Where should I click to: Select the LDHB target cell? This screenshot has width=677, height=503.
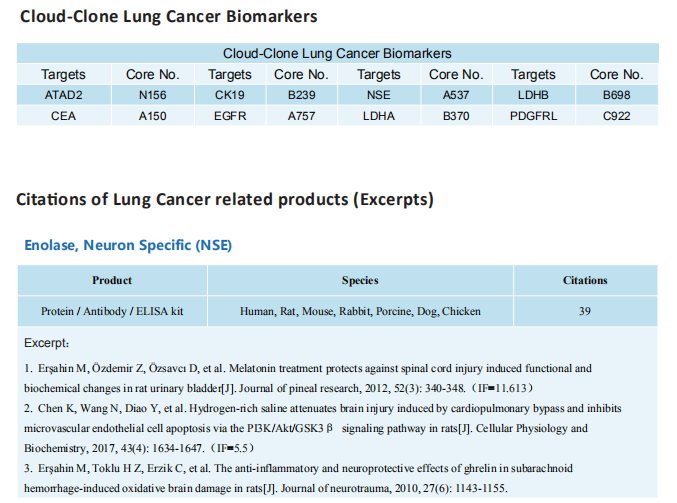click(x=533, y=95)
